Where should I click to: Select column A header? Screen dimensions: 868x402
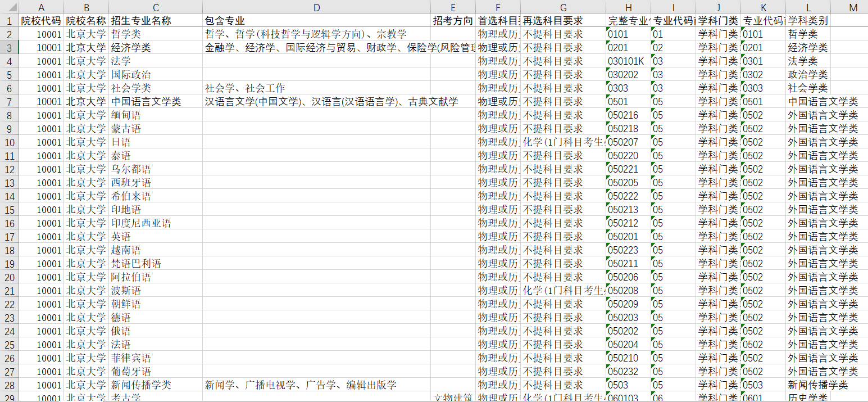coord(41,7)
